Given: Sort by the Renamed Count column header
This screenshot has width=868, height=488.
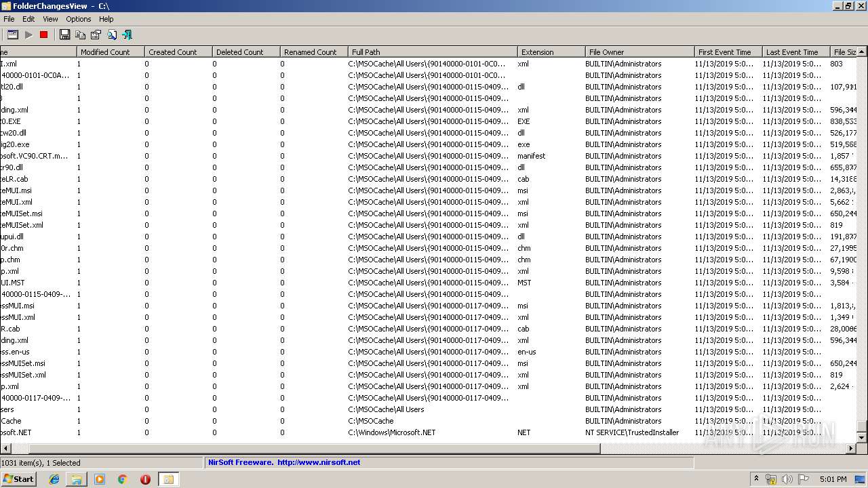Looking at the screenshot, I should (314, 52).
